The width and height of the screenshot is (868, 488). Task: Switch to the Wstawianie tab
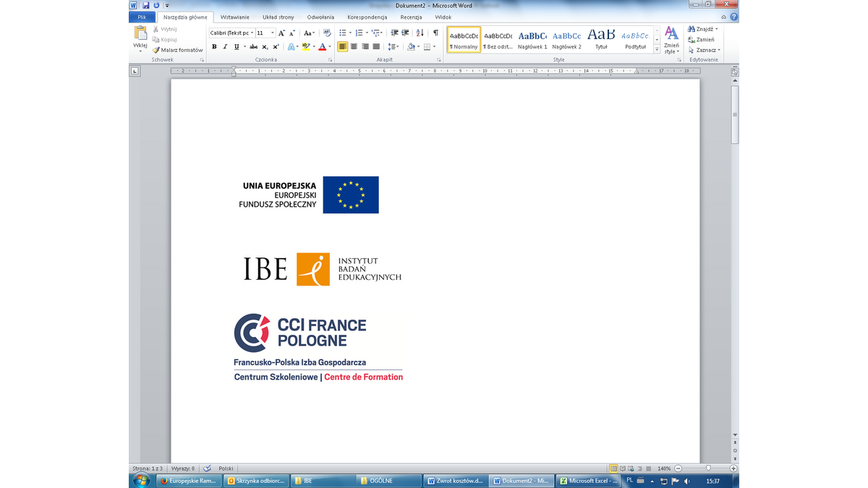pos(235,17)
